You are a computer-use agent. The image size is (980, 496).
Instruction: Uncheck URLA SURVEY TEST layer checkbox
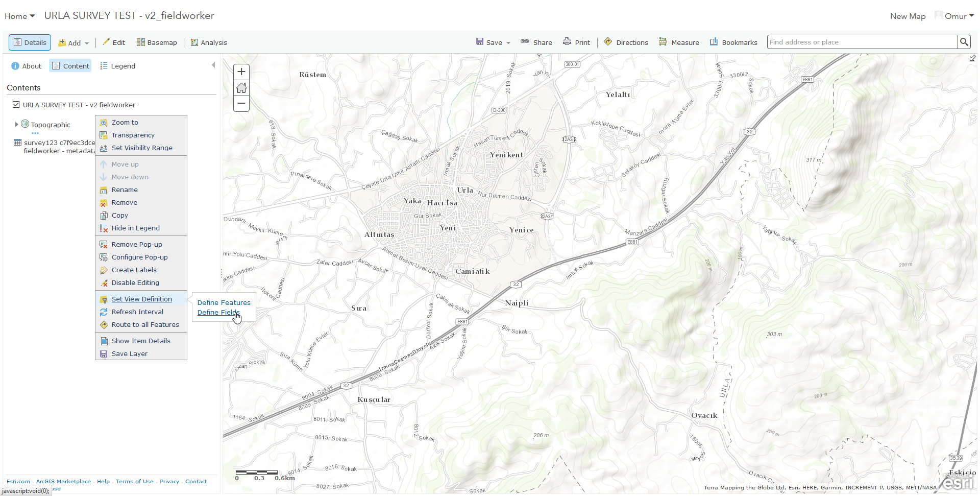click(x=16, y=105)
